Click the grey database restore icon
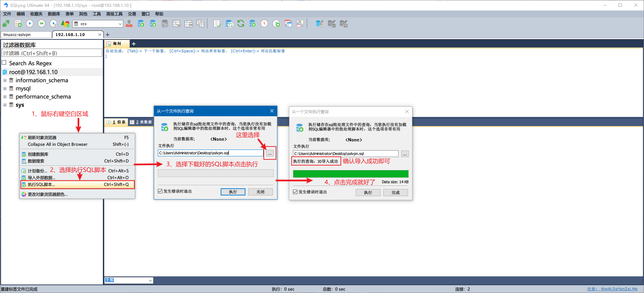This screenshot has width=644, height=293. 165,23
